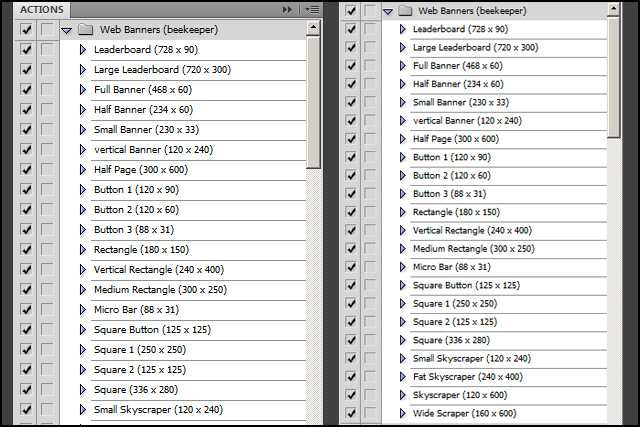Toggle dialog box for Leaderboard in left panel
640x427 pixels.
click(47, 50)
